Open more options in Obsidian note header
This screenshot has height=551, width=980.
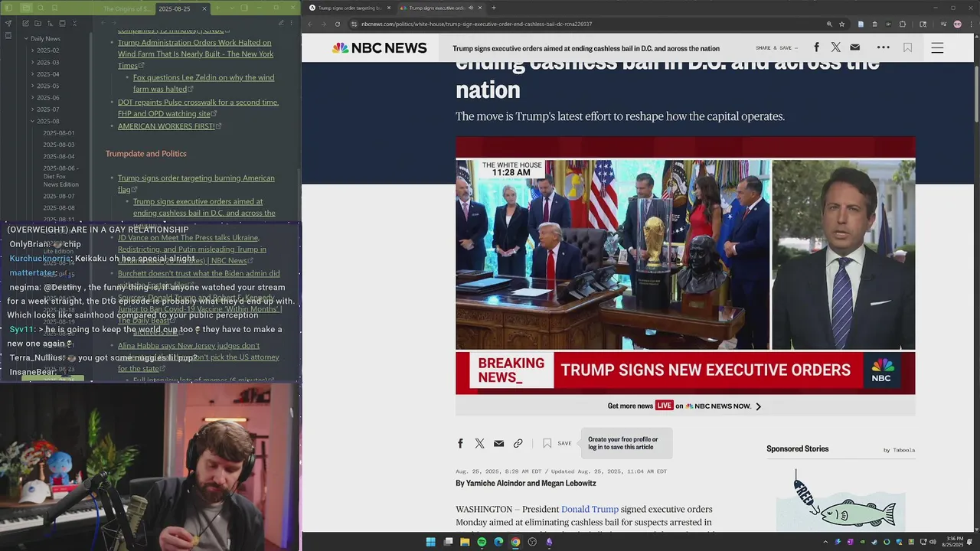click(x=292, y=23)
